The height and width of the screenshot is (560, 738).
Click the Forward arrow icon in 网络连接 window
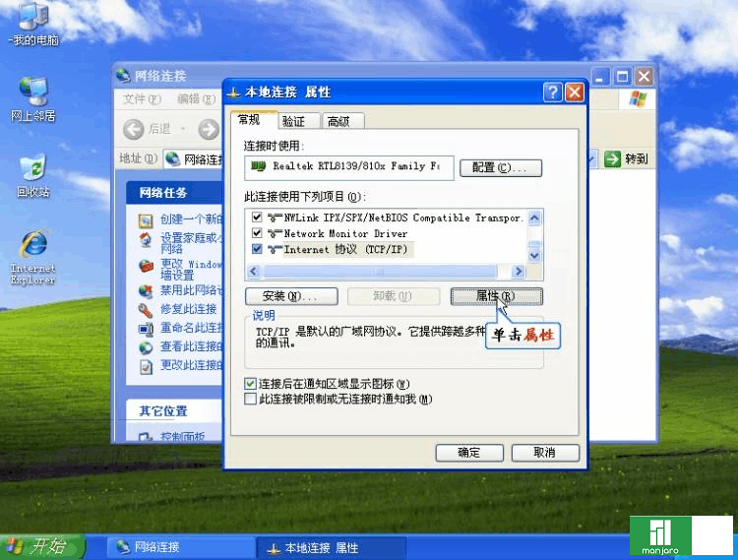point(208,129)
